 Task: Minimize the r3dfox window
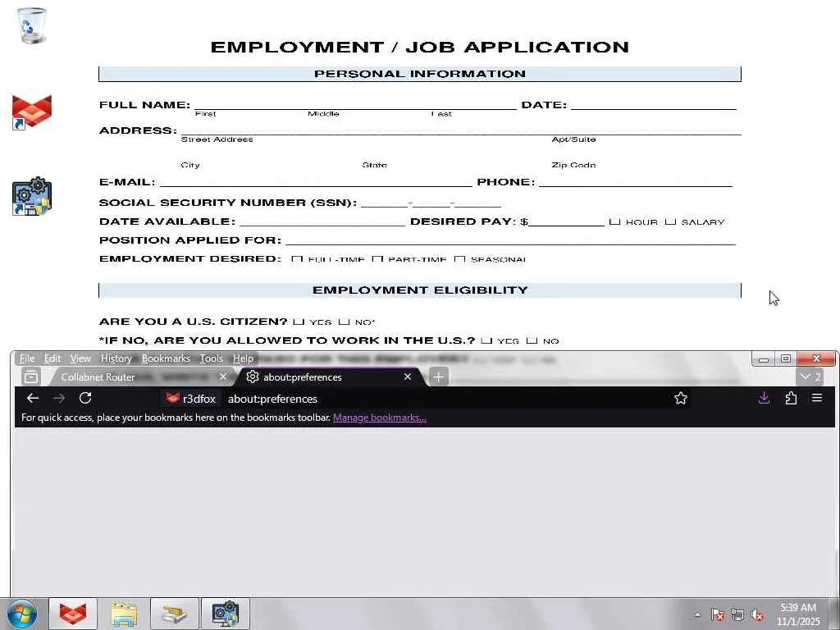coord(764,358)
